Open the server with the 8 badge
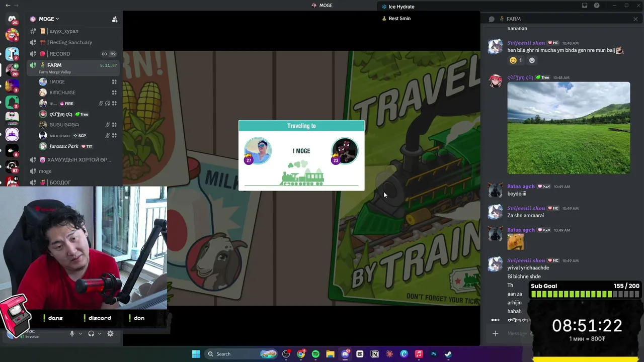Screen dimensions: 644x362 12,36
